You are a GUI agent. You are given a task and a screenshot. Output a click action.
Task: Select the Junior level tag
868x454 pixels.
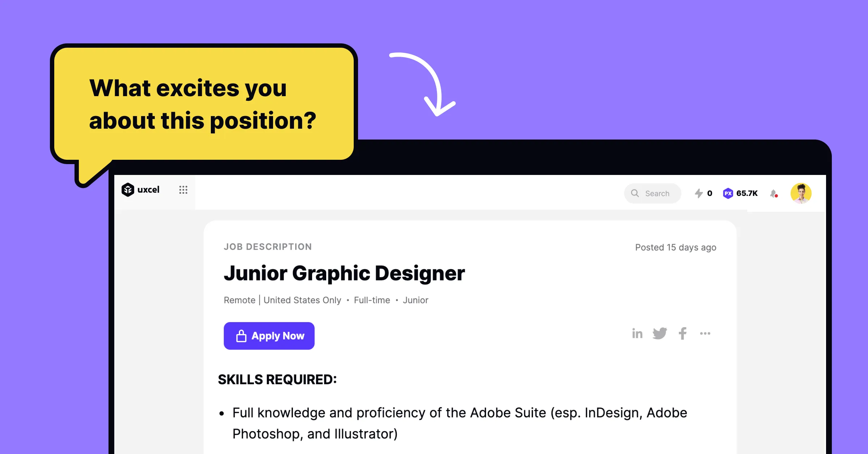[x=416, y=300]
